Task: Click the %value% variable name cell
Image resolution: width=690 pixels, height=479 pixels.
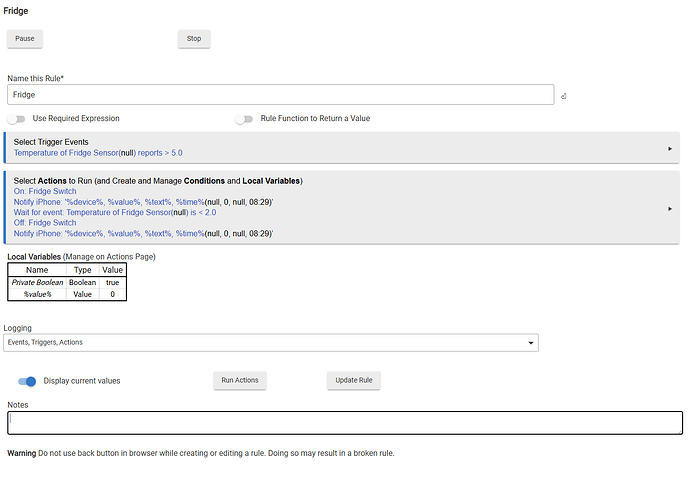Action: tap(37, 294)
